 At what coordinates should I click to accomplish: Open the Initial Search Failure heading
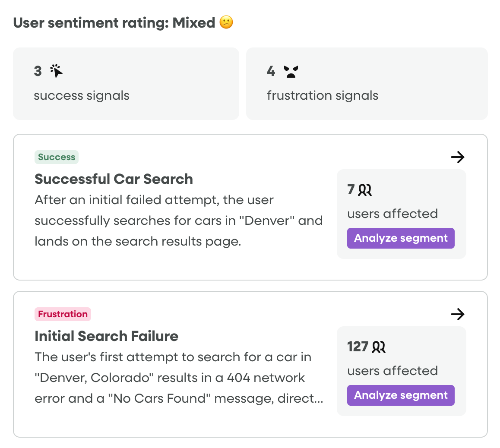point(106,336)
